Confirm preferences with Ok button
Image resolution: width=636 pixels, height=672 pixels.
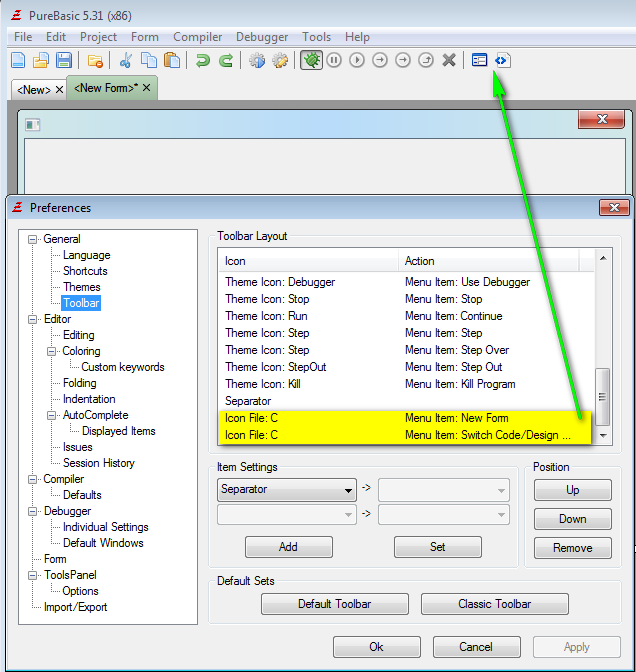pos(377,647)
